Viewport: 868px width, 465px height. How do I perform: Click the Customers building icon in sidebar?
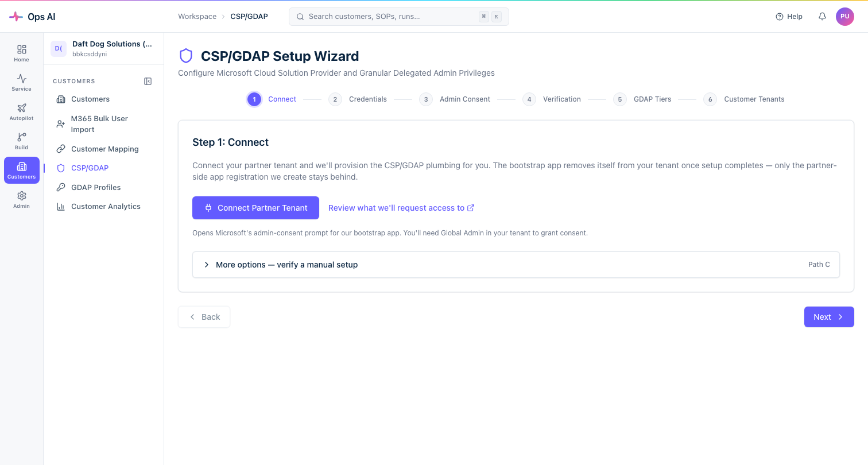61,99
